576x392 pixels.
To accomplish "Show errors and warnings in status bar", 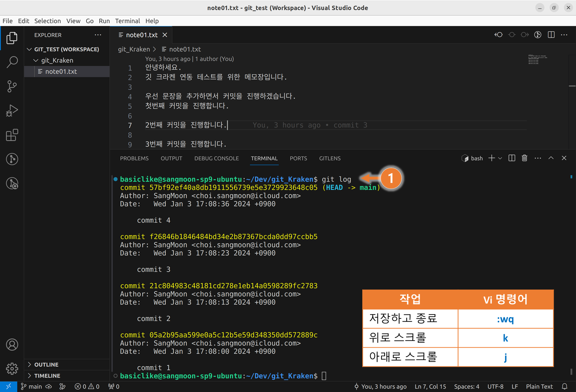I will pos(87,386).
